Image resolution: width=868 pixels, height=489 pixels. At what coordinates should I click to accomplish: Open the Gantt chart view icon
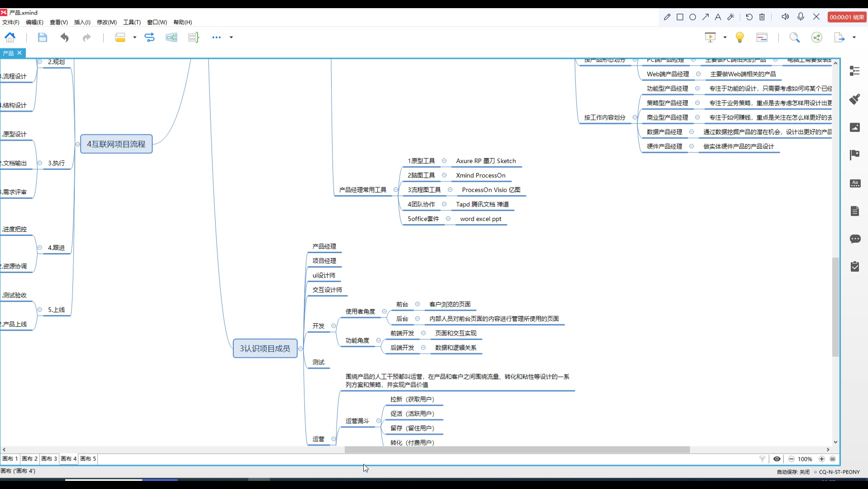[x=762, y=38]
